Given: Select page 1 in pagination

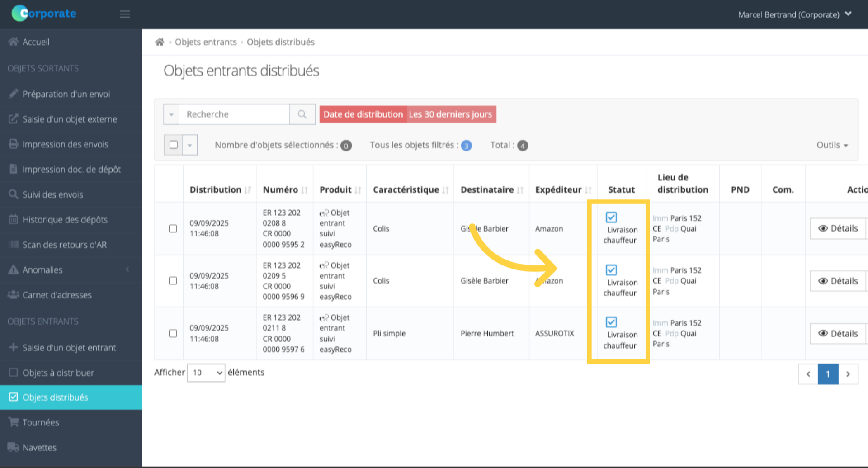Looking at the screenshot, I should pos(828,374).
